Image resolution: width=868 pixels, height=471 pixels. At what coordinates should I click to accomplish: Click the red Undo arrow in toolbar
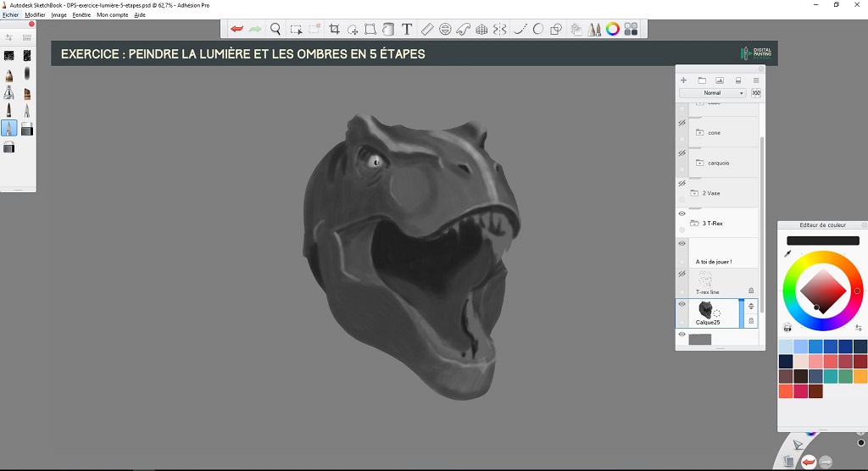[237, 30]
